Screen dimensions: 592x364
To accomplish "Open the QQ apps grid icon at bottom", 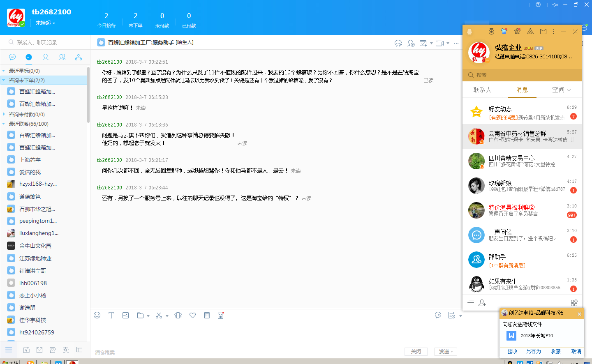I will click(x=574, y=303).
